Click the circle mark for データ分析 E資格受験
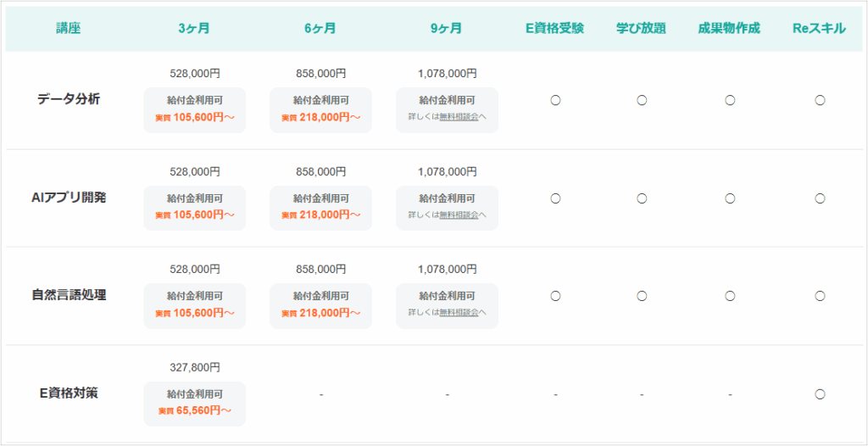Screen dimensions: 868x446 (555, 100)
